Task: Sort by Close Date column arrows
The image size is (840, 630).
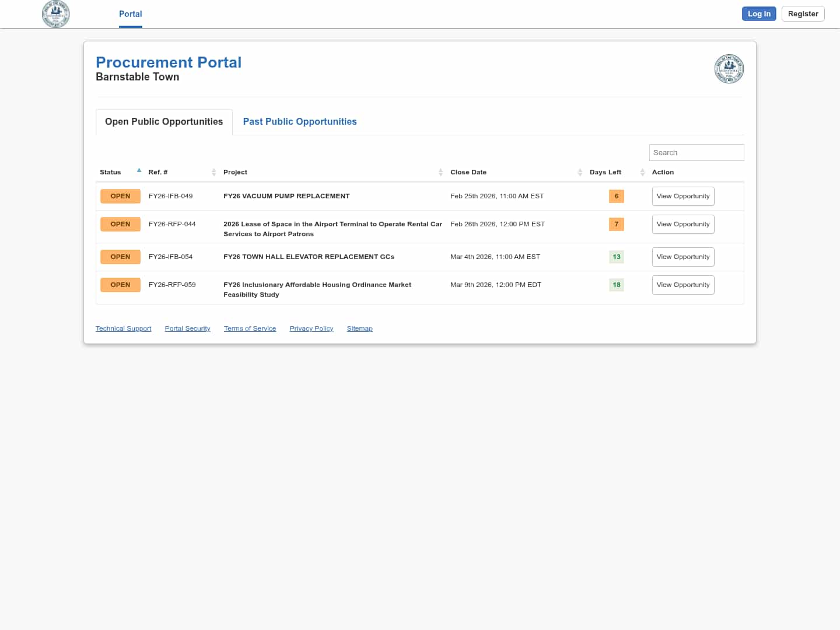Action: pos(580,172)
